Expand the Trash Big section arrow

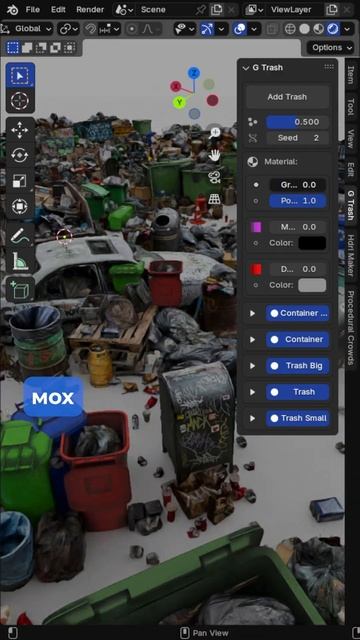point(252,366)
